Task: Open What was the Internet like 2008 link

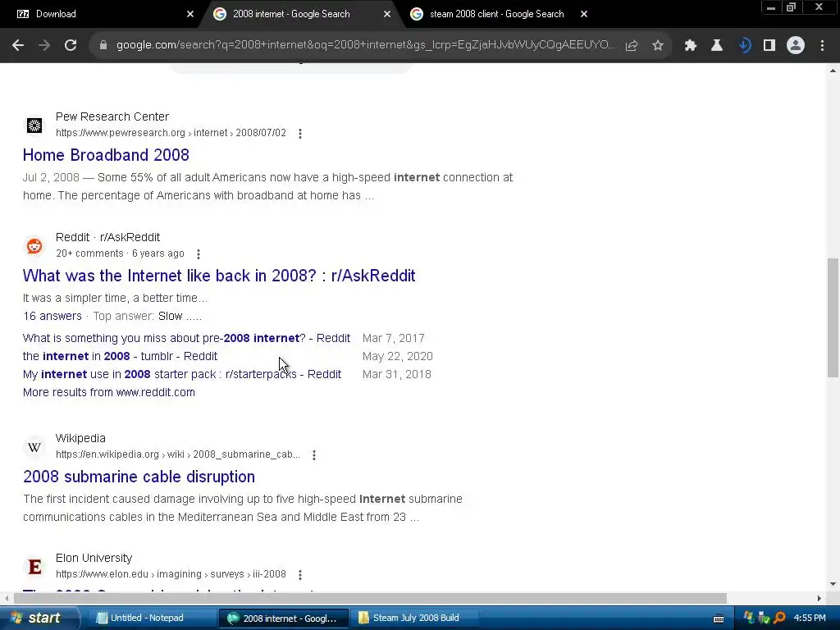Action: point(219,276)
